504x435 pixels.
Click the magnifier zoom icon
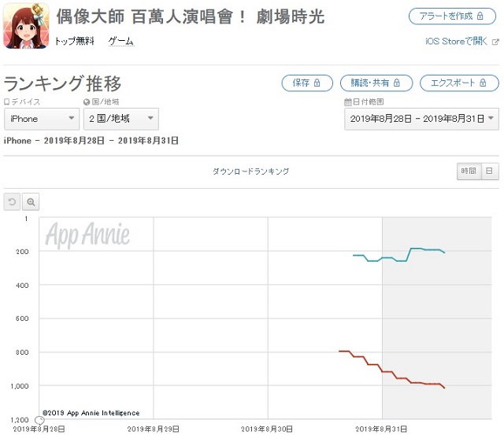pos(31,201)
